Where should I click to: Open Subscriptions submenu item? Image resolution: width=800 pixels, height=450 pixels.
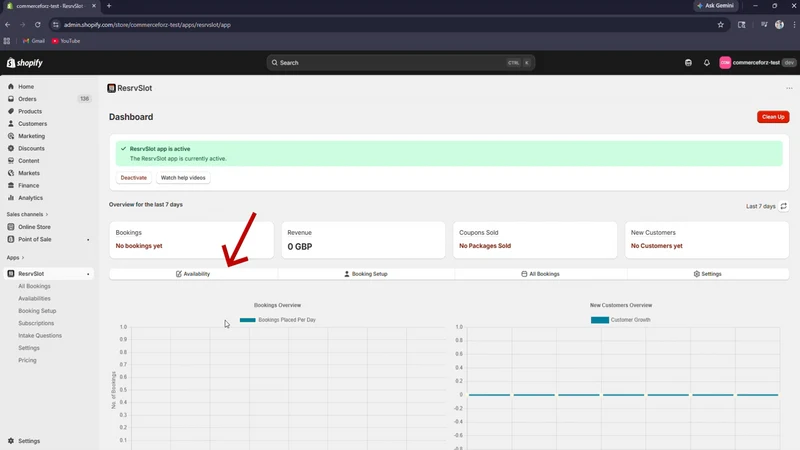tap(36, 323)
